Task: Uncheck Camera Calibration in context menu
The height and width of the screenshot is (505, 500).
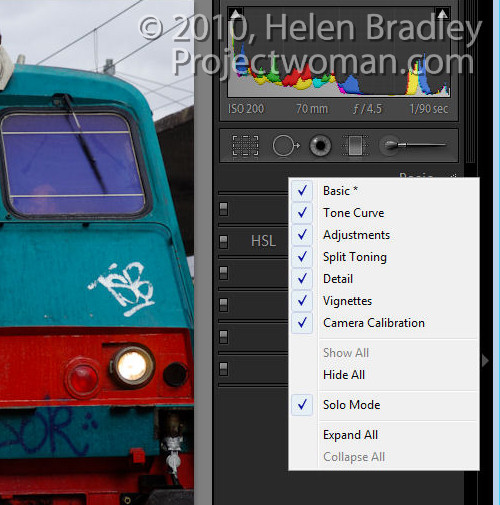Action: coord(384,323)
